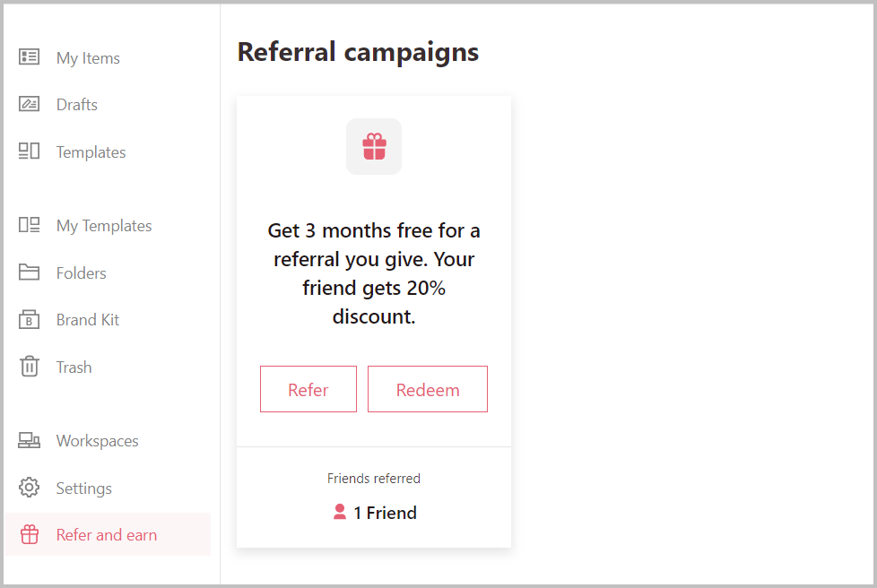Click the gift icon on campaign card
Image resolution: width=877 pixels, height=588 pixels.
(x=374, y=146)
